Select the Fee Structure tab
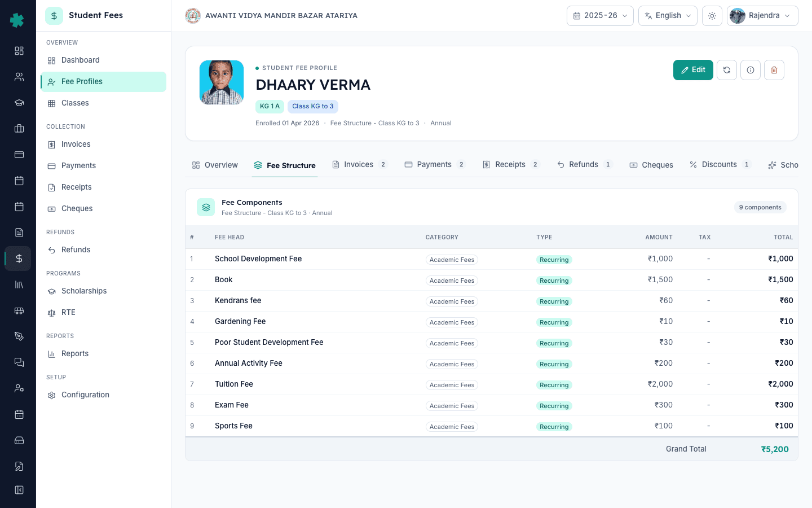Image resolution: width=812 pixels, height=508 pixels. [285, 165]
